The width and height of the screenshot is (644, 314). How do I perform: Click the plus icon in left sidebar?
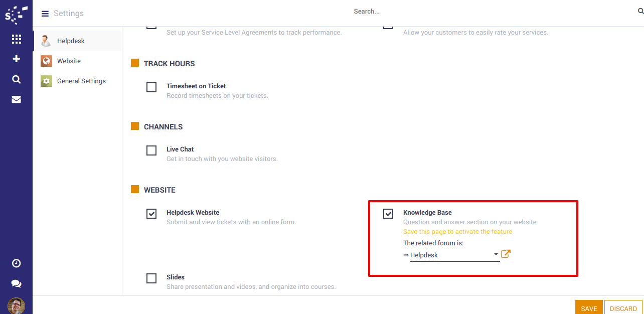(x=16, y=59)
